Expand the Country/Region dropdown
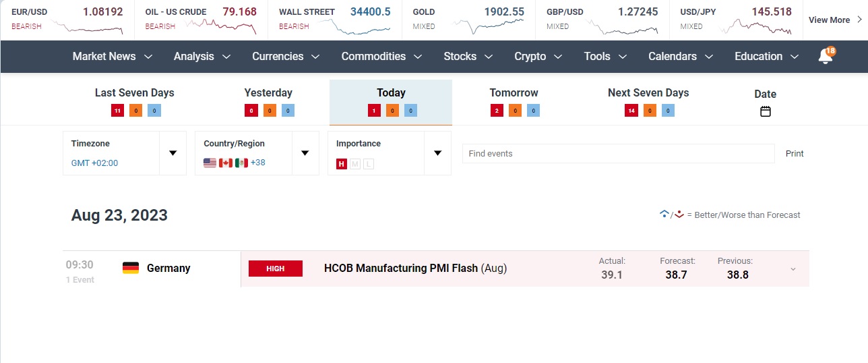The image size is (868, 363). 305,153
